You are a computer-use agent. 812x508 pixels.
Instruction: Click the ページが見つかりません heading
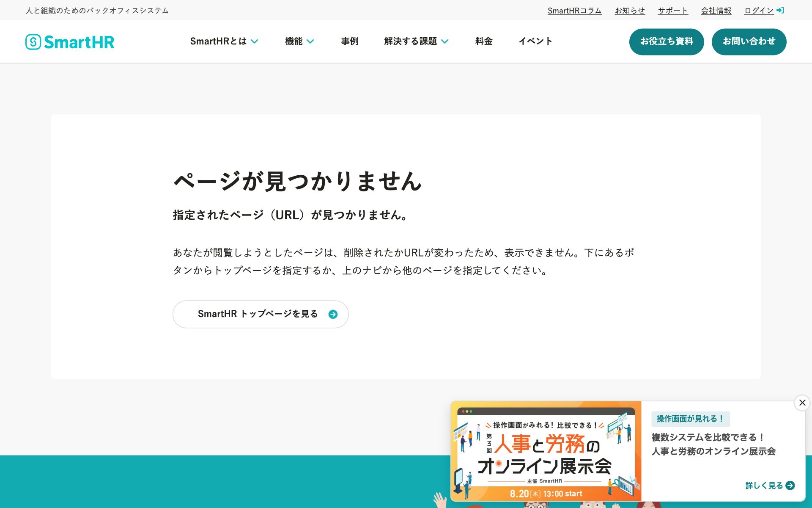click(298, 181)
